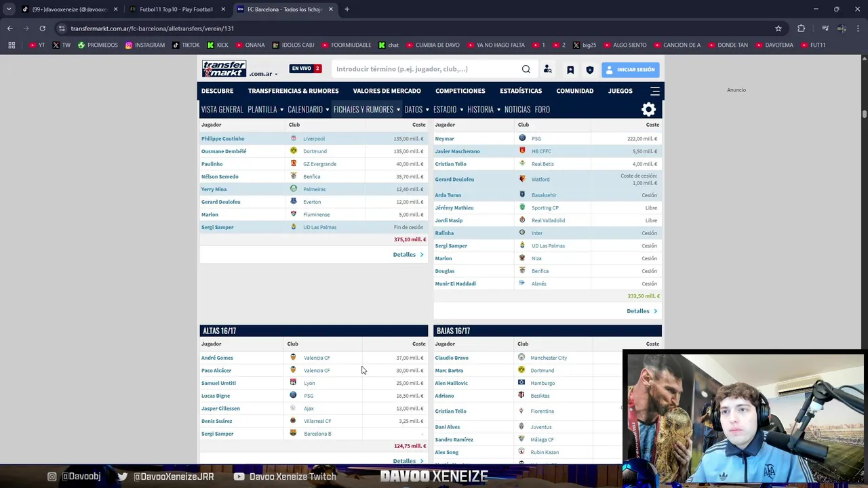Image resolution: width=868 pixels, height=488 pixels.
Task: Open the .com.ar country selector
Action: 263,74
